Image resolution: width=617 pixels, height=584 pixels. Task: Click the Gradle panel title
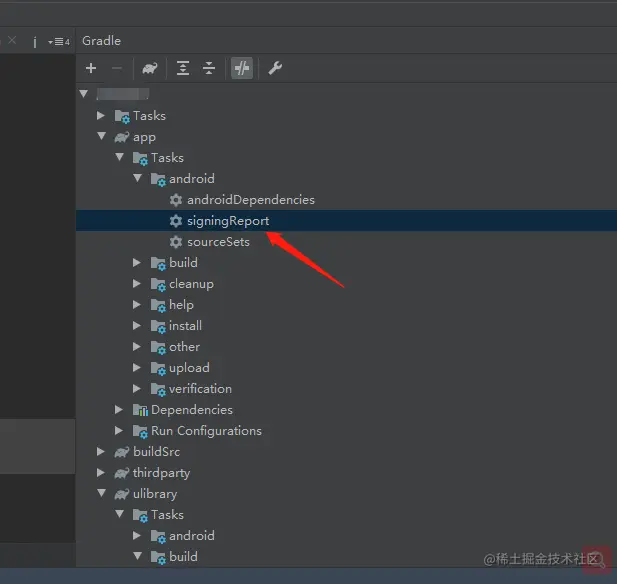click(x=101, y=41)
